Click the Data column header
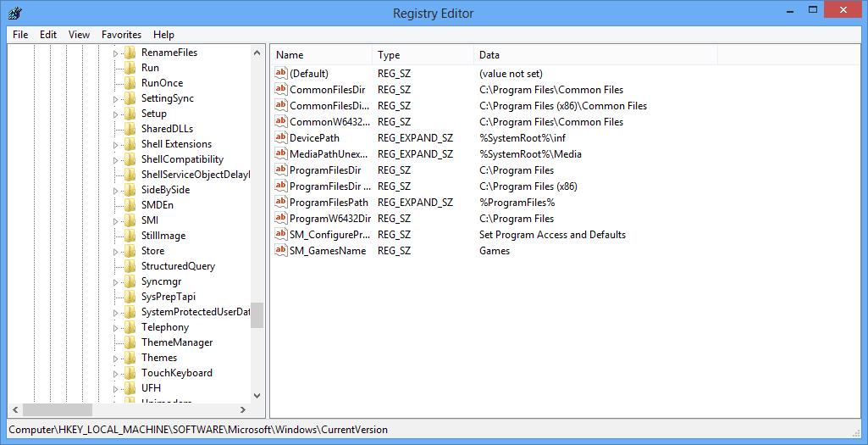Screen dimensions: 868x445 pos(595,55)
